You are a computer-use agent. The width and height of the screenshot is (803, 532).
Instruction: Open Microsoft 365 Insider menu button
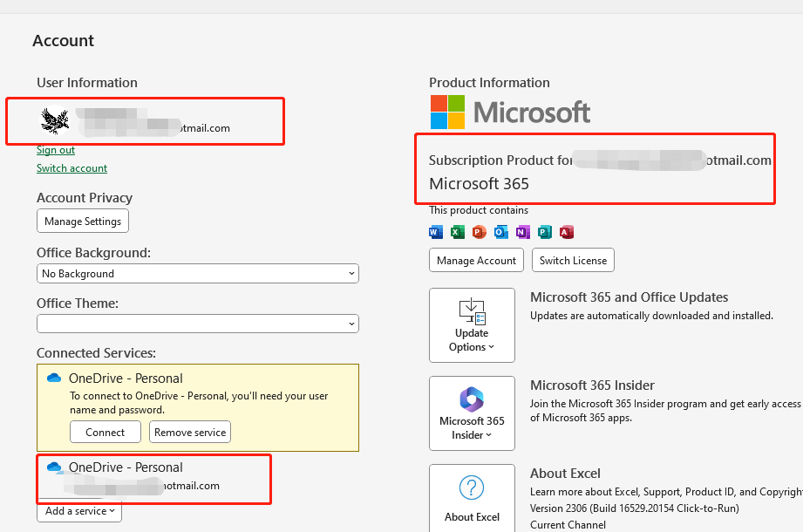[472, 413]
